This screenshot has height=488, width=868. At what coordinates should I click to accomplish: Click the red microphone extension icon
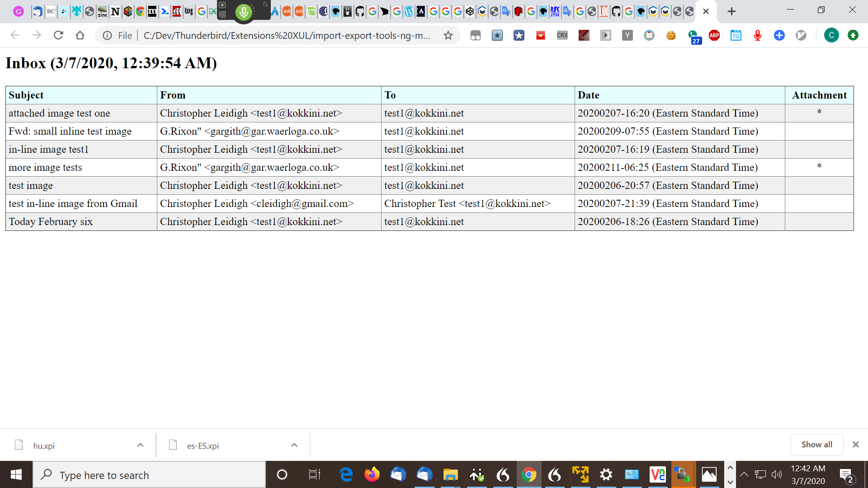pos(757,35)
